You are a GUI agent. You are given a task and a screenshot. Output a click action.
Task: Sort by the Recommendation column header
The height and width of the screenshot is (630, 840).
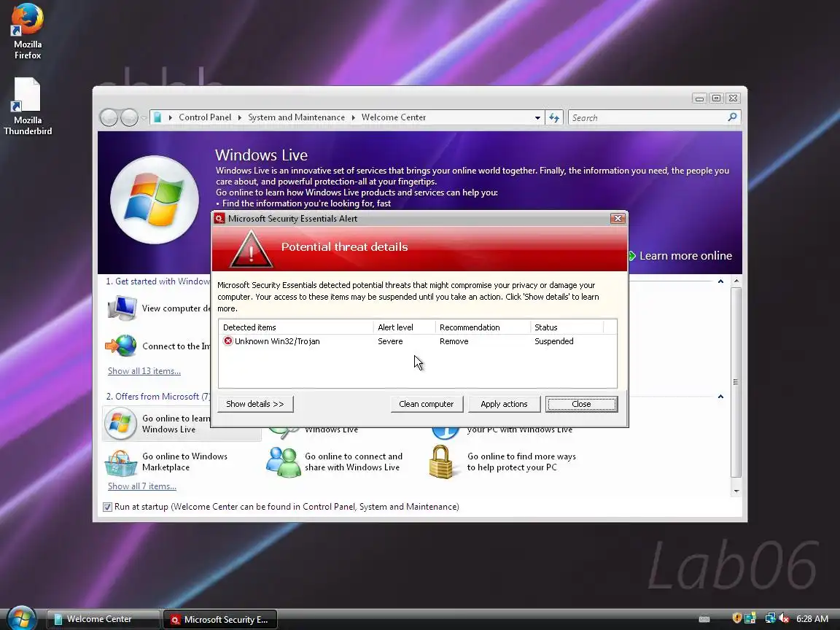(482, 327)
